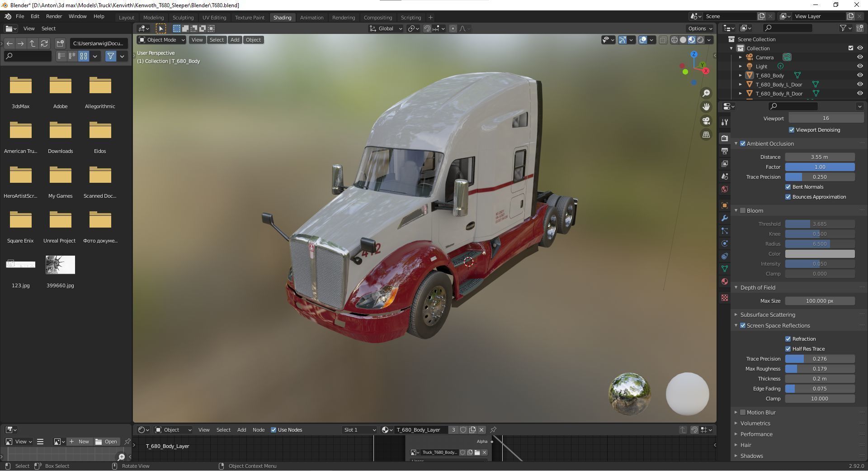
Task: Add new collection in the outliner
Action: point(859,28)
